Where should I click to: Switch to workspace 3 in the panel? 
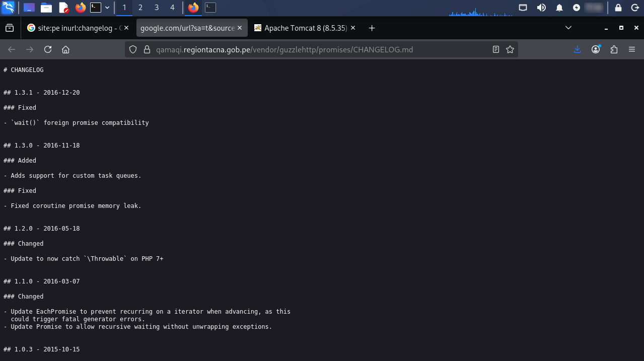click(157, 8)
